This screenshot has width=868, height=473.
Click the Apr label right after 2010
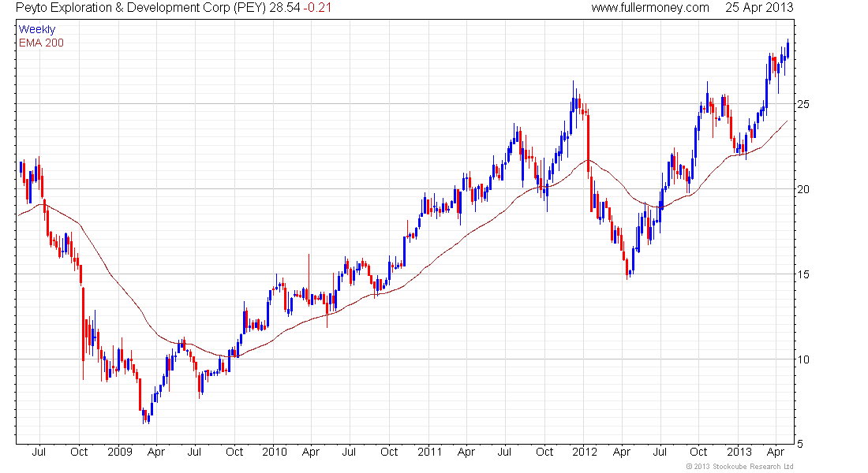311,453
